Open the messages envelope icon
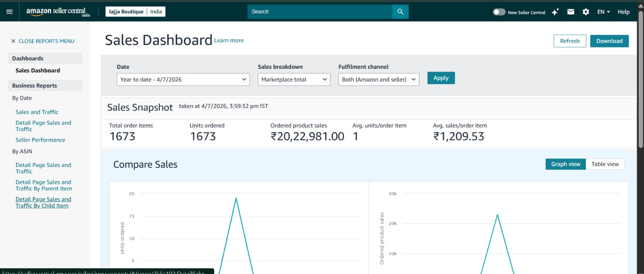The image size is (644, 274). pos(571,12)
